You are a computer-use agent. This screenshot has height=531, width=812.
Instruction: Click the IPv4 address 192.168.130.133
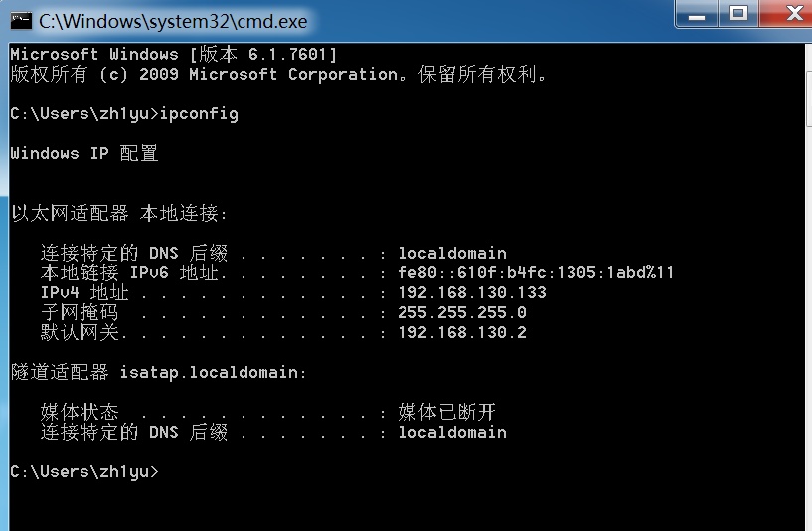[471, 293]
